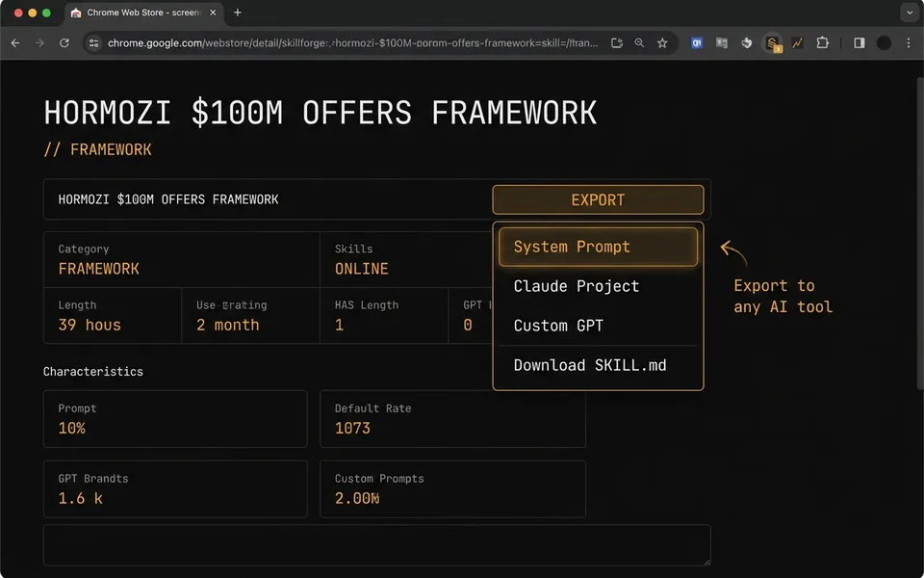Open Chrome's three-dot menu
Viewport: 924px width, 578px height.
pos(908,43)
